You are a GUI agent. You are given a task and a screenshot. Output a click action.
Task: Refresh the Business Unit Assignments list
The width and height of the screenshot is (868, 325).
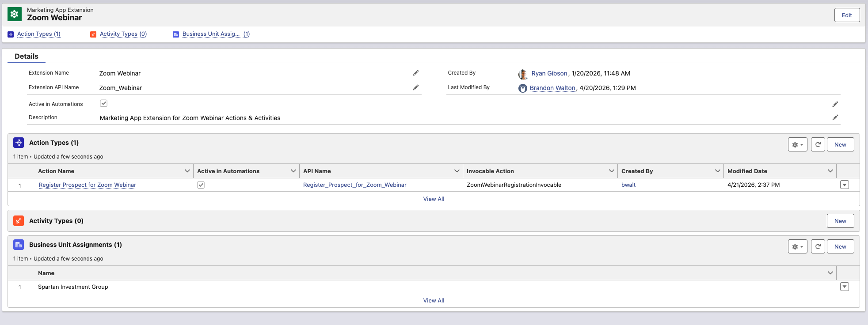pos(818,246)
